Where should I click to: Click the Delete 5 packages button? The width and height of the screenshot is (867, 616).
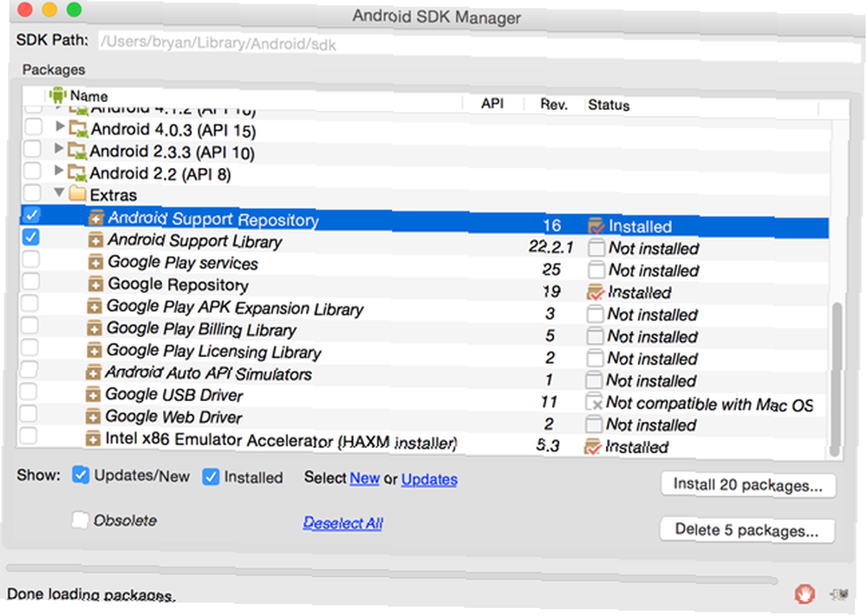tap(747, 530)
